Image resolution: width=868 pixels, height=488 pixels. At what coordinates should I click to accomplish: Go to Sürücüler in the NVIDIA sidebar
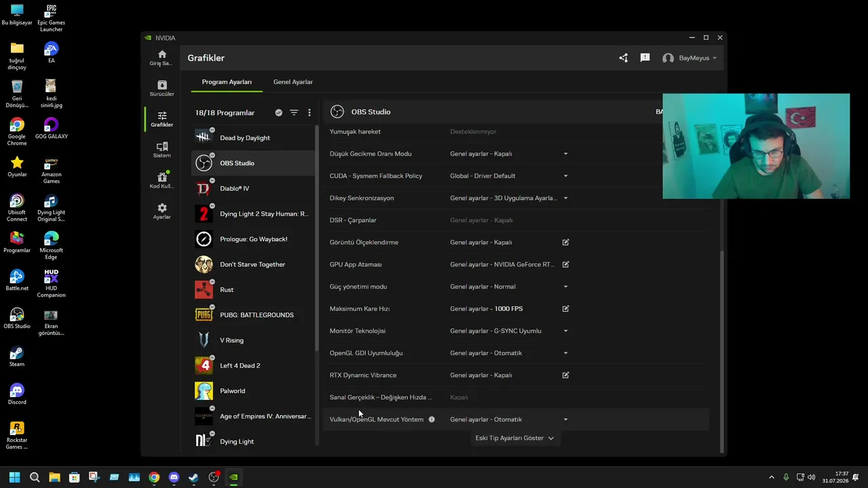click(161, 88)
